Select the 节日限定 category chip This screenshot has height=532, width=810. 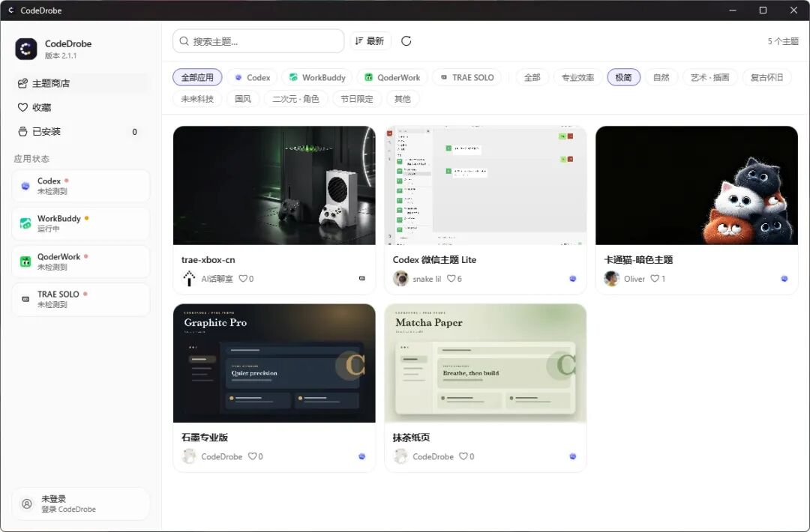point(356,99)
